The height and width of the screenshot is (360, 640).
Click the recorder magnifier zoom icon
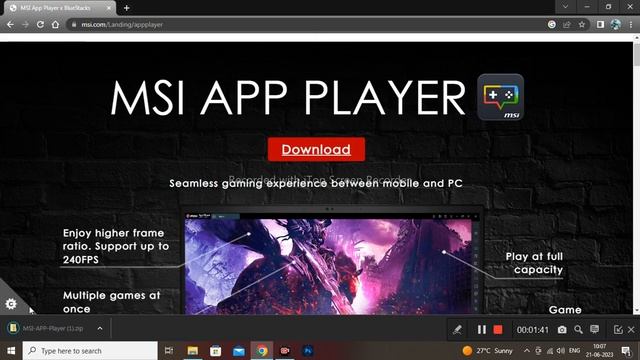[578, 329]
